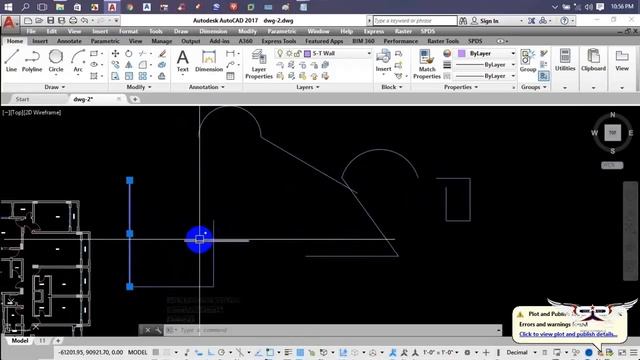
Task: Switch to the Start file tab
Action: [22, 99]
